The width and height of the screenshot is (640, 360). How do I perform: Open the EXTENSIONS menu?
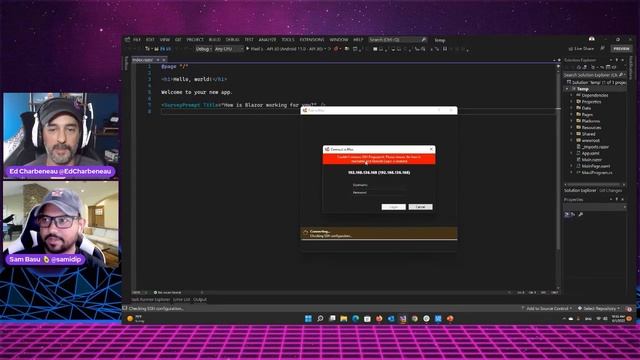click(312, 40)
